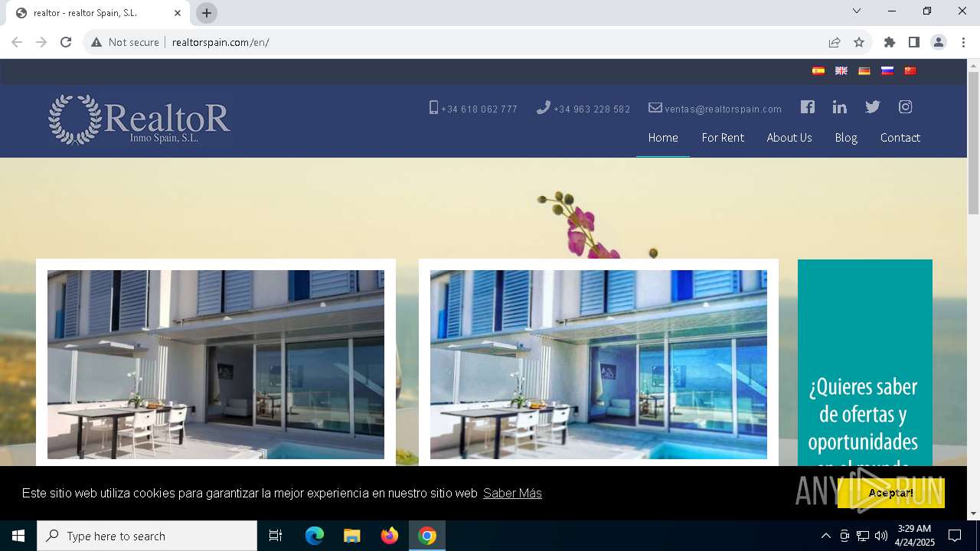Click the Realtor Inmo Spain logo
Screen dimensions: 980x551
[x=139, y=119]
